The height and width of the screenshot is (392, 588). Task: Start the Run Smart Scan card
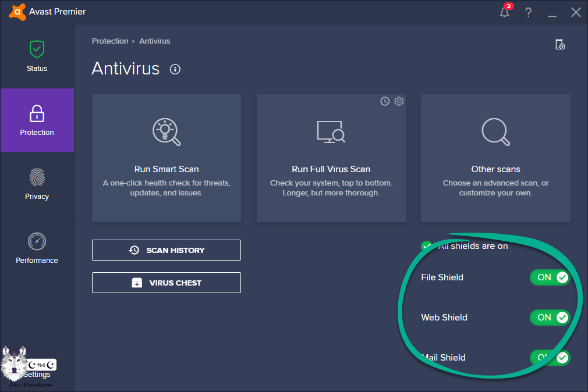(167, 158)
